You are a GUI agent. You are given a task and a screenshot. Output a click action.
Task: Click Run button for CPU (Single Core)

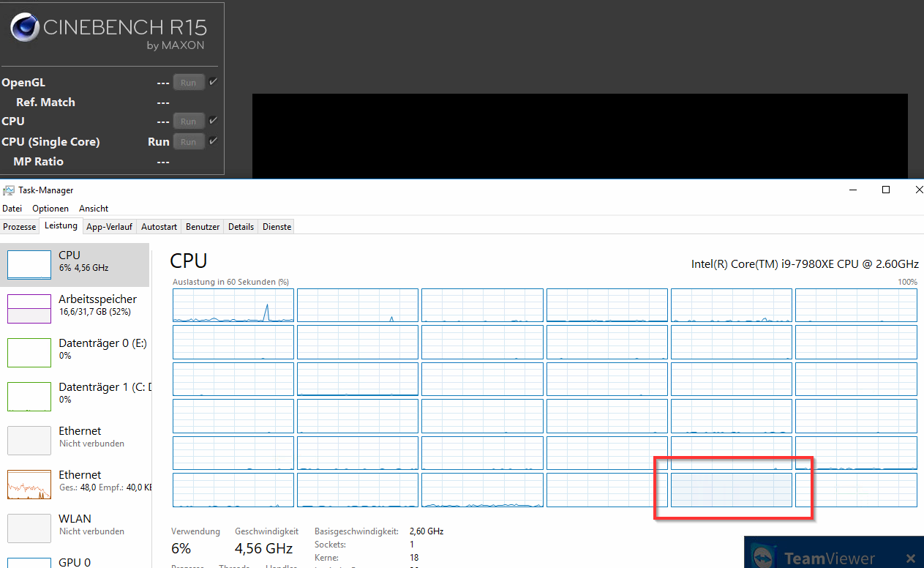point(189,142)
